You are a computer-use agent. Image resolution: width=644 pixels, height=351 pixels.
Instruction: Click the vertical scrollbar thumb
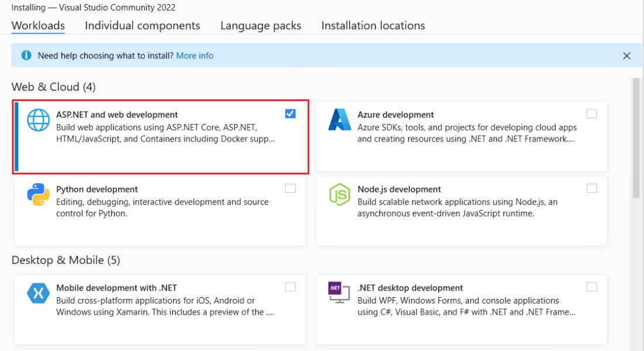click(636, 139)
